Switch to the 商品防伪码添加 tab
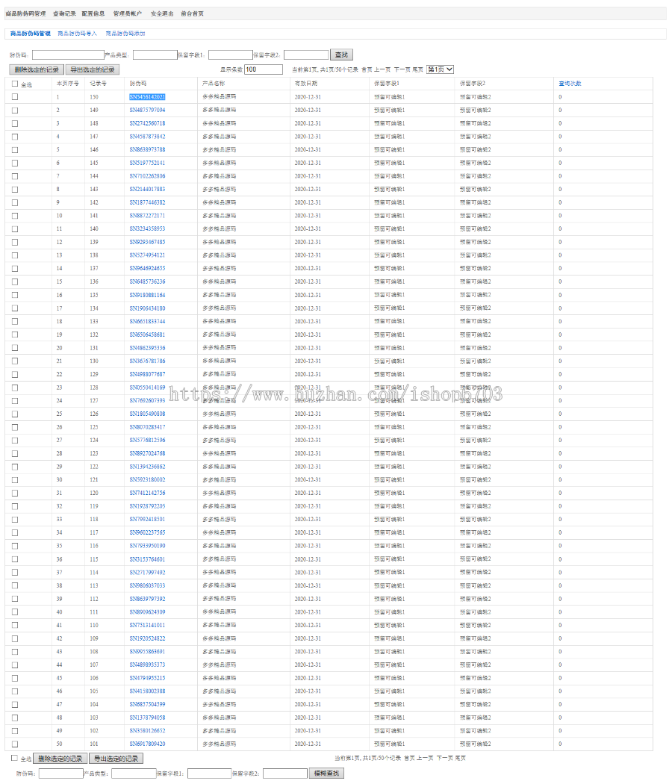Image resolution: width=672 pixels, height=784 pixels. tap(125, 34)
